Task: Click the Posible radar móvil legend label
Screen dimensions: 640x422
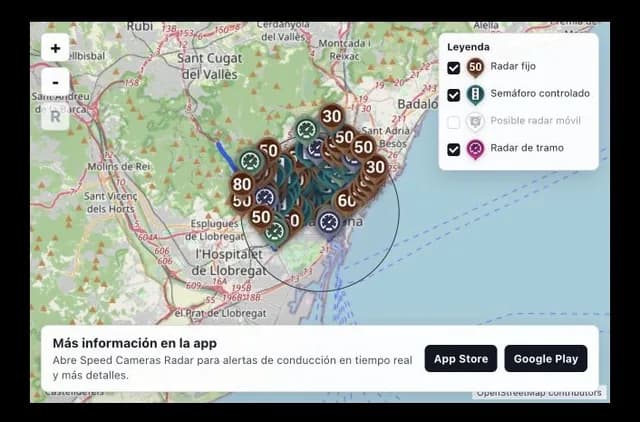Action: 536,121
